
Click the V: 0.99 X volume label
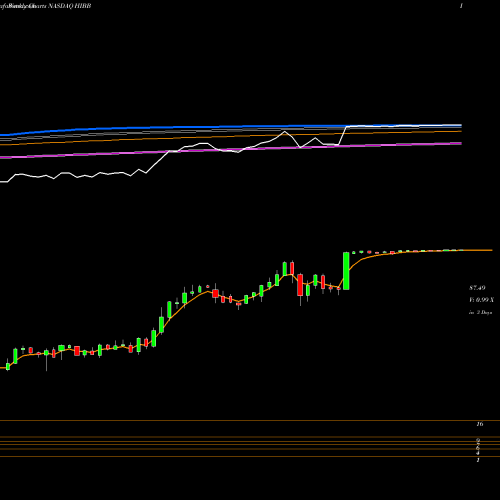pos(481,300)
